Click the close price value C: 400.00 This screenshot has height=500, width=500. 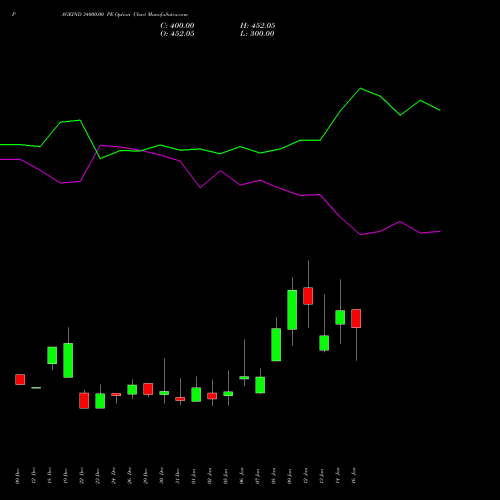[177, 26]
